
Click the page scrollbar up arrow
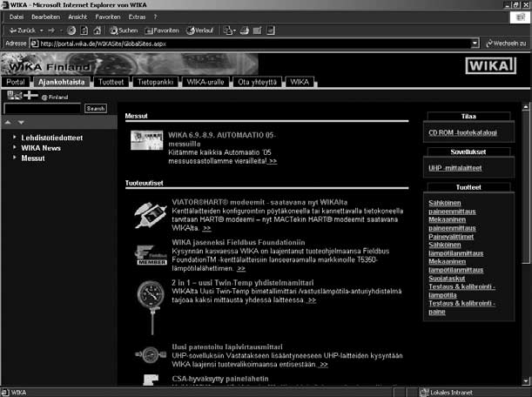pyautogui.click(x=526, y=107)
